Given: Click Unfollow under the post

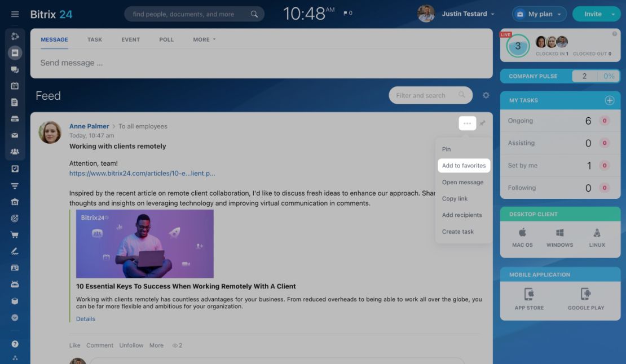Looking at the screenshot, I should click(x=131, y=345).
